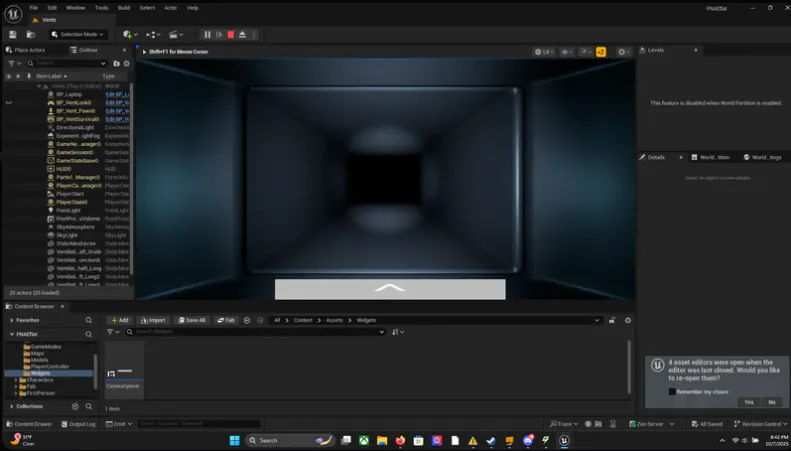The width and height of the screenshot is (791, 451).
Task: Open the Build menu
Action: [x=124, y=8]
